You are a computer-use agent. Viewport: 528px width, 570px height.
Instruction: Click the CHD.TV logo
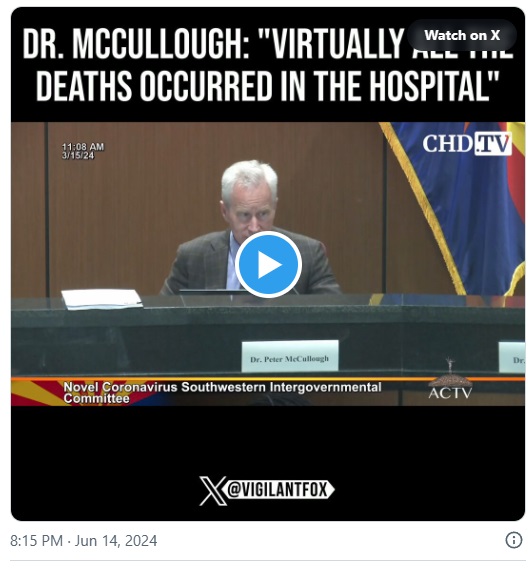click(467, 144)
